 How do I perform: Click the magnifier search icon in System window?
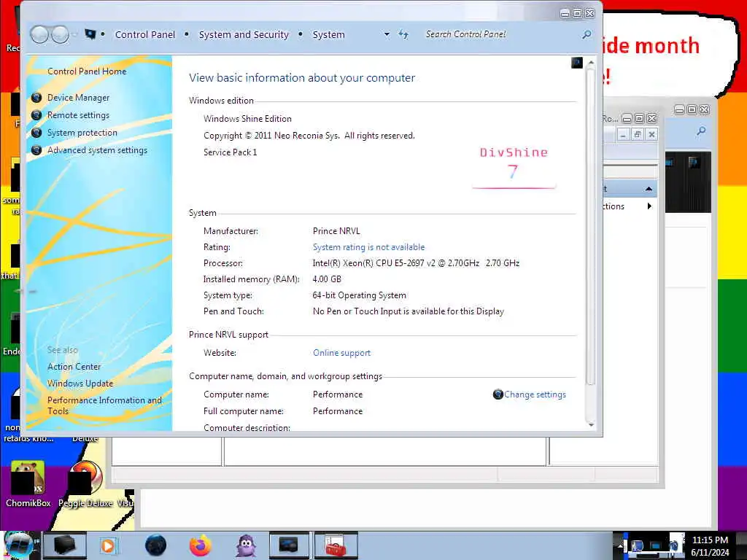pyautogui.click(x=587, y=34)
